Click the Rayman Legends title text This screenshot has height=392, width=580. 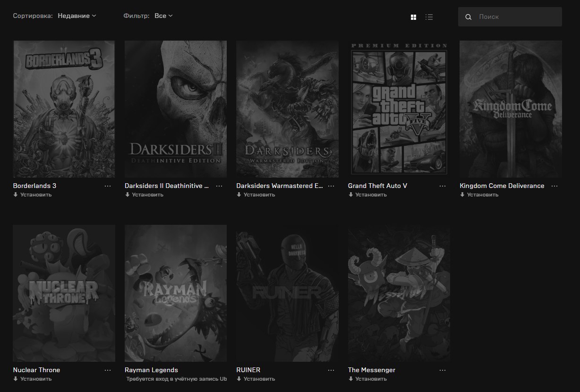tap(151, 370)
